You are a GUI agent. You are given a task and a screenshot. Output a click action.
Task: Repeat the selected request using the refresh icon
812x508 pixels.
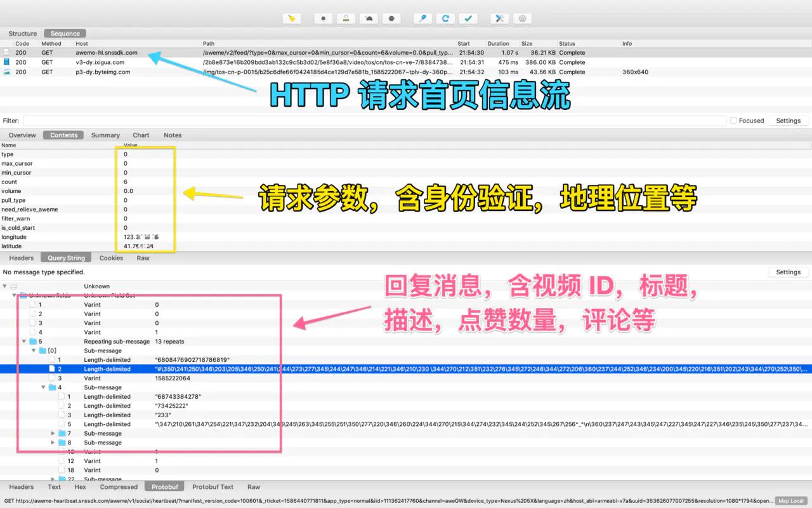pos(445,18)
